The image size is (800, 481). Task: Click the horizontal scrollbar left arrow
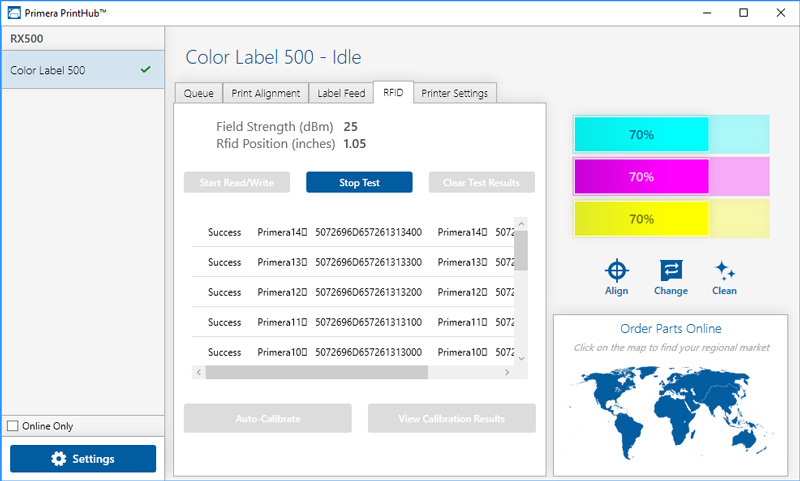click(199, 372)
